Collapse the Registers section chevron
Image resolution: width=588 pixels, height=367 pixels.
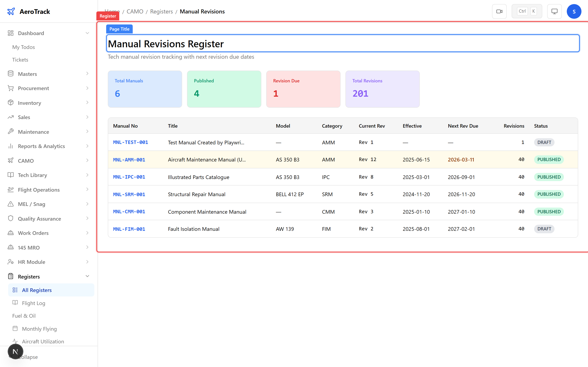click(87, 276)
